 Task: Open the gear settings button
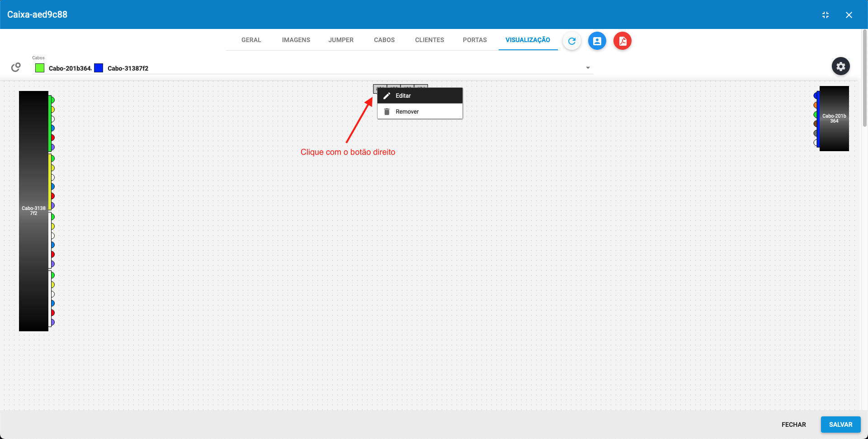point(841,67)
